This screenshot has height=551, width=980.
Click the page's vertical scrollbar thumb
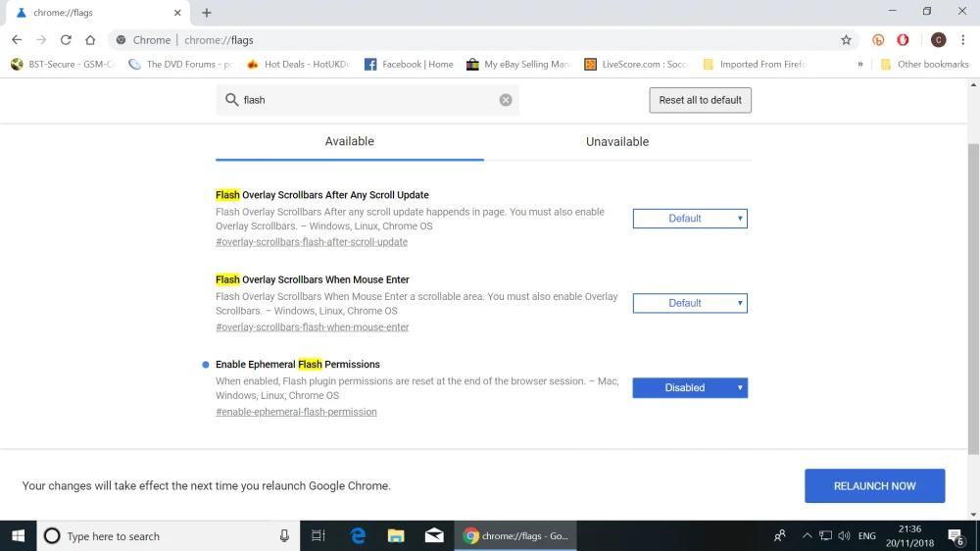click(973, 299)
